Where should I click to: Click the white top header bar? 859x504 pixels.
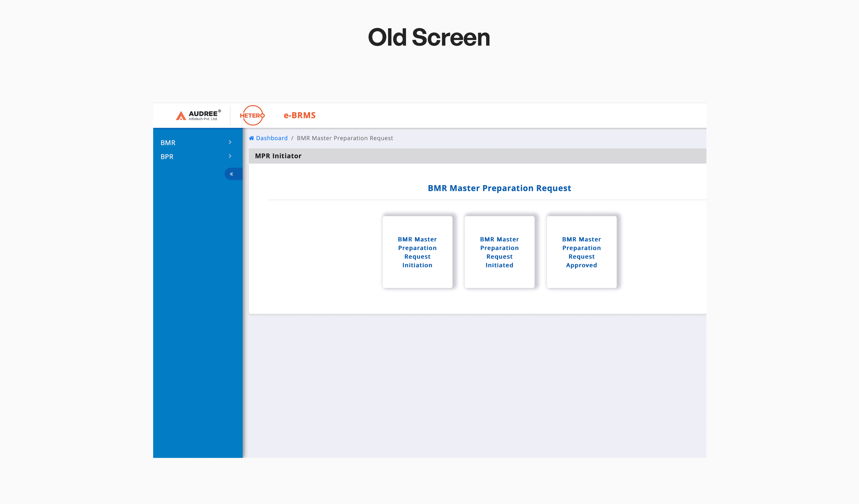coord(511,116)
